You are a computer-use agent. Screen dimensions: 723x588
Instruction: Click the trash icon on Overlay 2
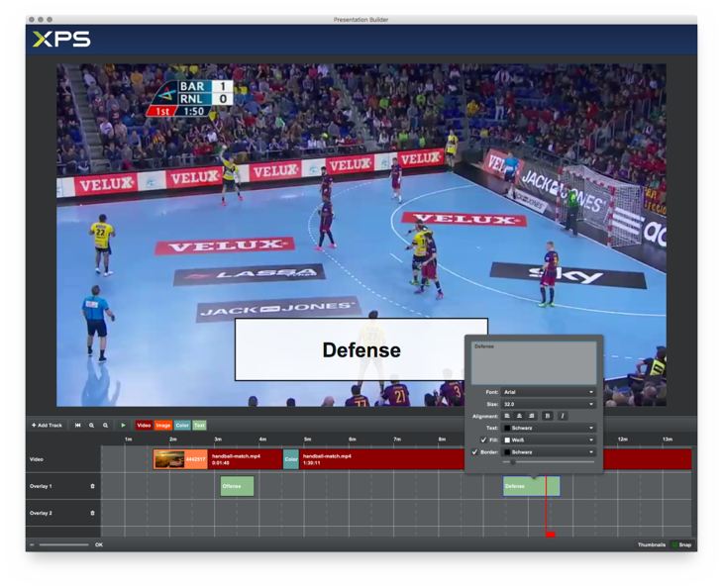[x=93, y=513]
